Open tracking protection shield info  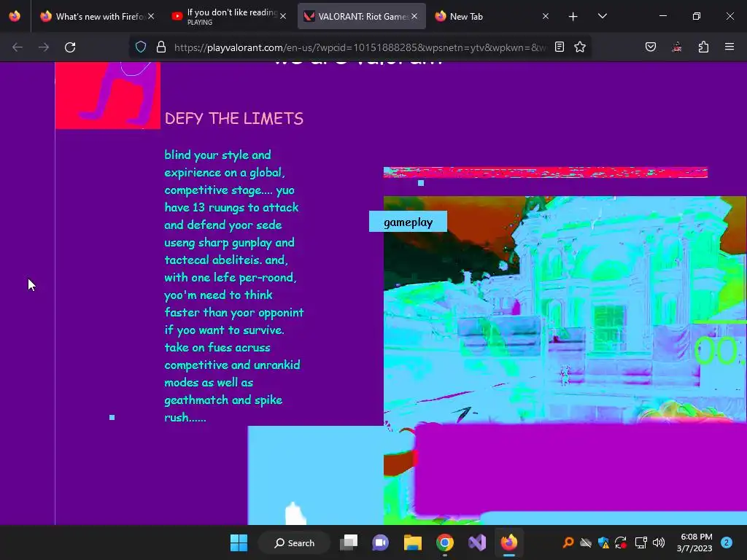141,47
